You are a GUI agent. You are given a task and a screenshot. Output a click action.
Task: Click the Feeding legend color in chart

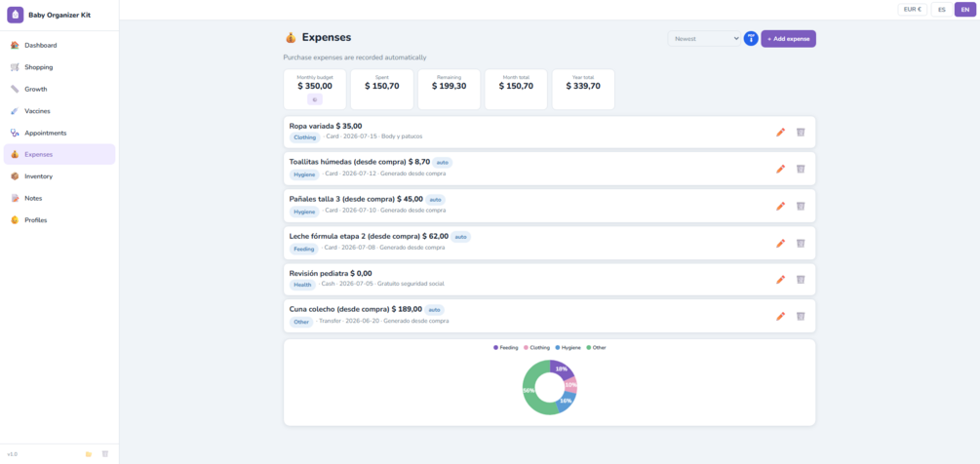click(496, 347)
